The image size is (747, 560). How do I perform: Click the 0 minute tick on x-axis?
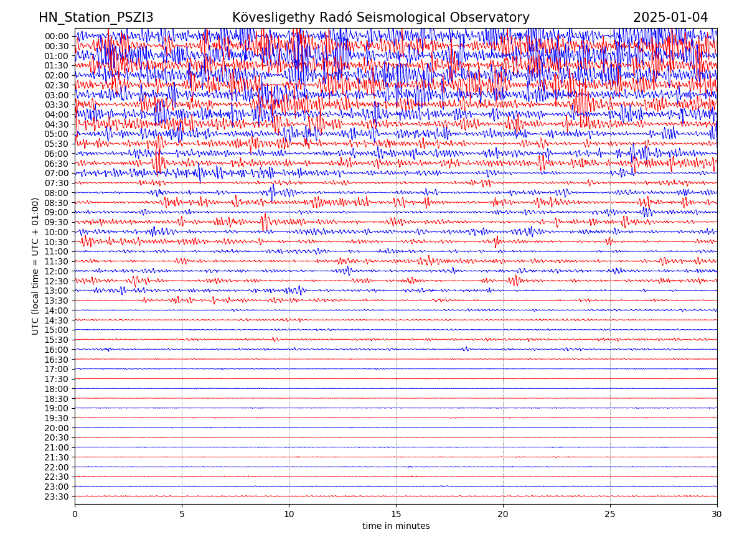pos(75,514)
